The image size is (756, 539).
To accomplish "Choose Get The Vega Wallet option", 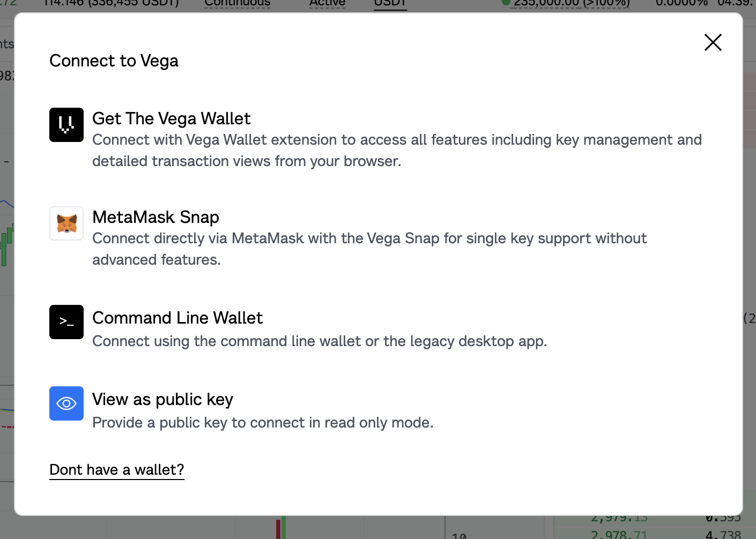I will click(171, 118).
